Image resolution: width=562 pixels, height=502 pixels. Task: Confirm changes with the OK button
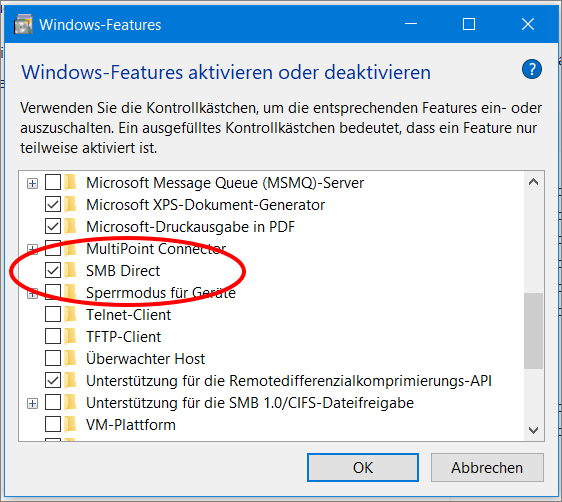(363, 468)
